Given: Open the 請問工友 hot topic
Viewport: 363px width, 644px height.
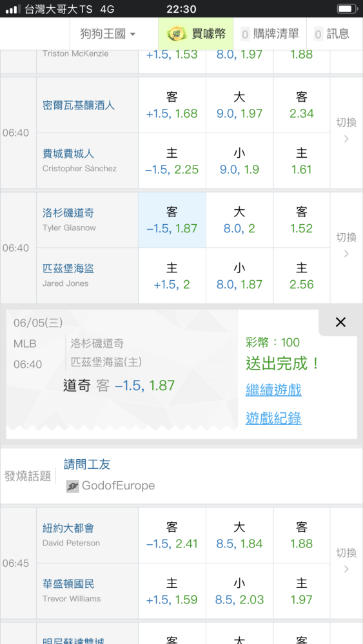Looking at the screenshot, I should click(87, 464).
